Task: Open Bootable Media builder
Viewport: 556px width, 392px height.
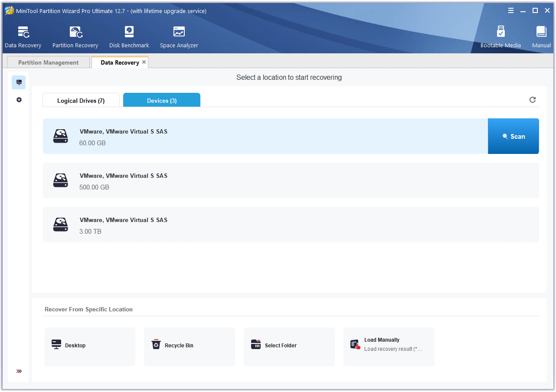Action: [500, 37]
